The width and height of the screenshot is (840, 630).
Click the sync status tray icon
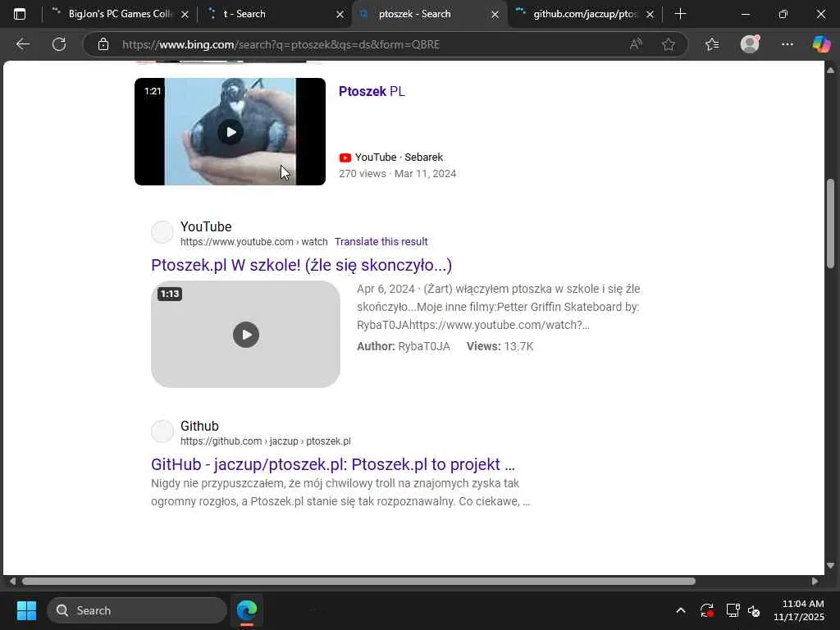[707, 610]
